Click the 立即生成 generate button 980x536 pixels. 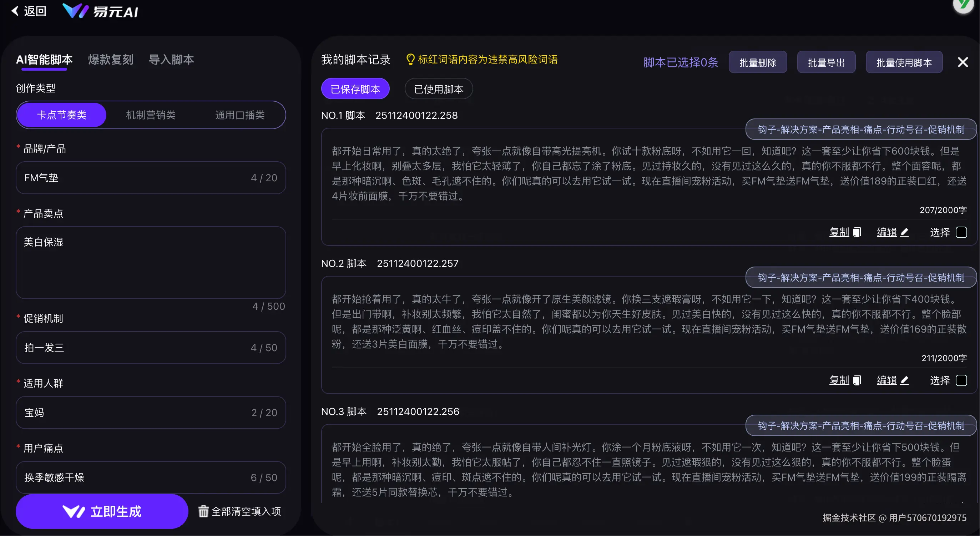point(101,511)
